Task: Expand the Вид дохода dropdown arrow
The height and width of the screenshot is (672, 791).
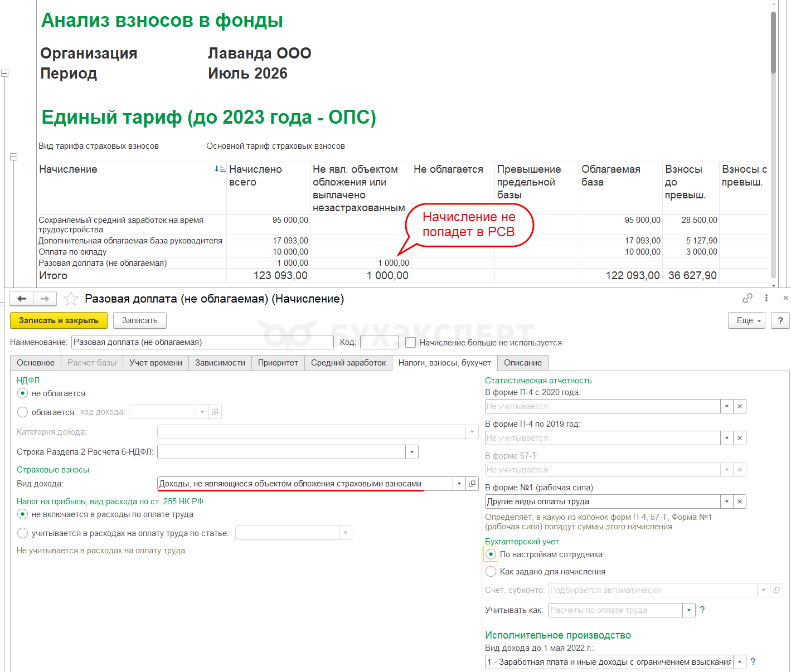Action: coord(459,484)
